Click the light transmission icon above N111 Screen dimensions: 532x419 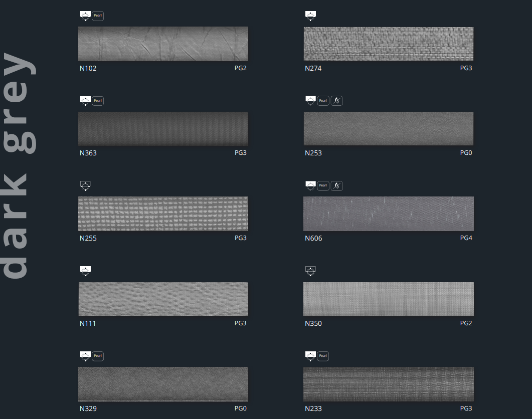[85, 271]
